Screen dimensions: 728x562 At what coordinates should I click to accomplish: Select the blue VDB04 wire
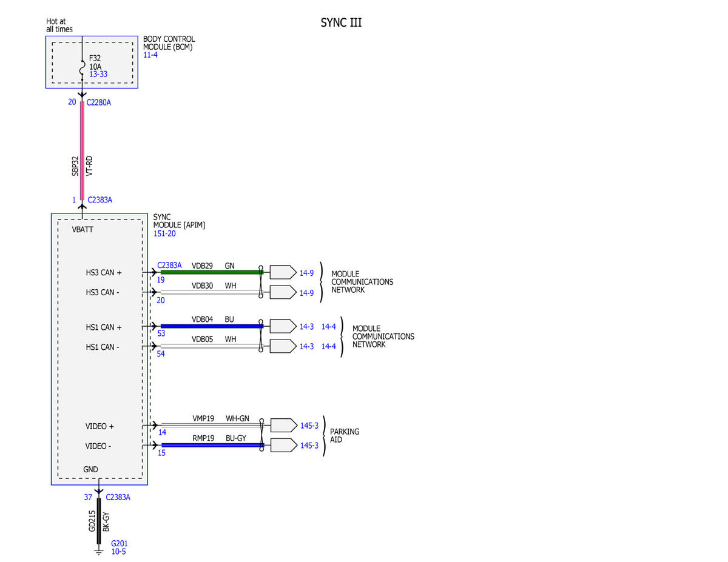tap(211, 326)
